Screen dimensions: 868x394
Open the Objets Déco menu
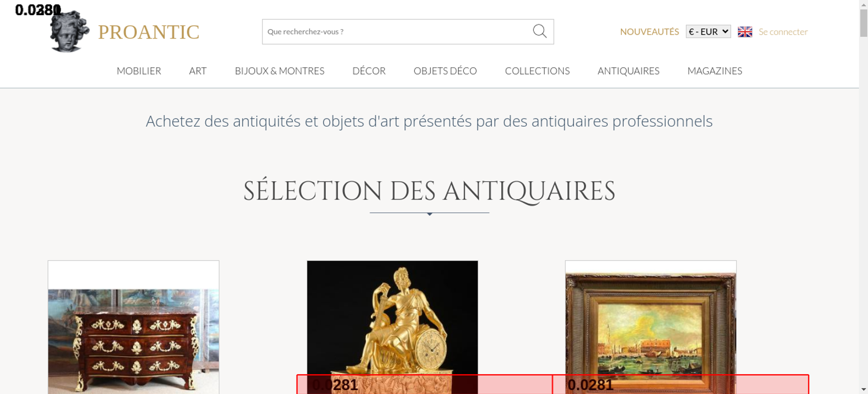coord(445,71)
